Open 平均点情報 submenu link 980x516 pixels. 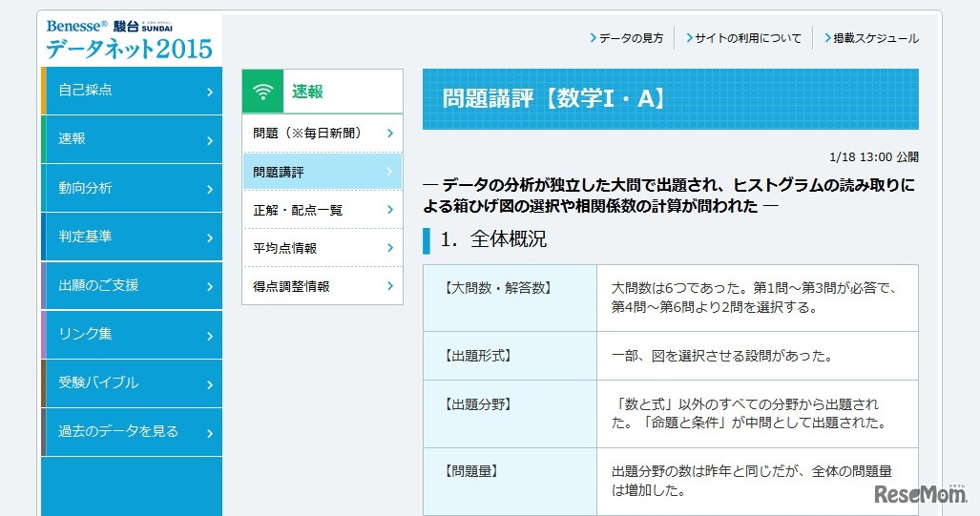323,248
